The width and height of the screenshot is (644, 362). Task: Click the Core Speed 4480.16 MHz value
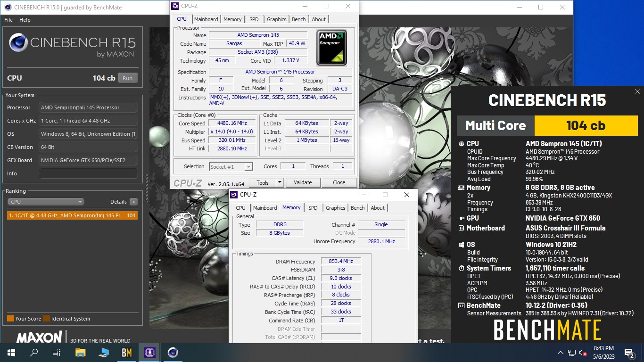[232, 123]
